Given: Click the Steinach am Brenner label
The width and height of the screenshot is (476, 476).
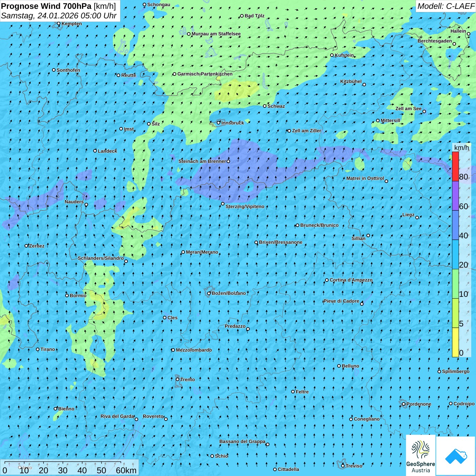Looking at the screenshot, I should click(202, 161).
